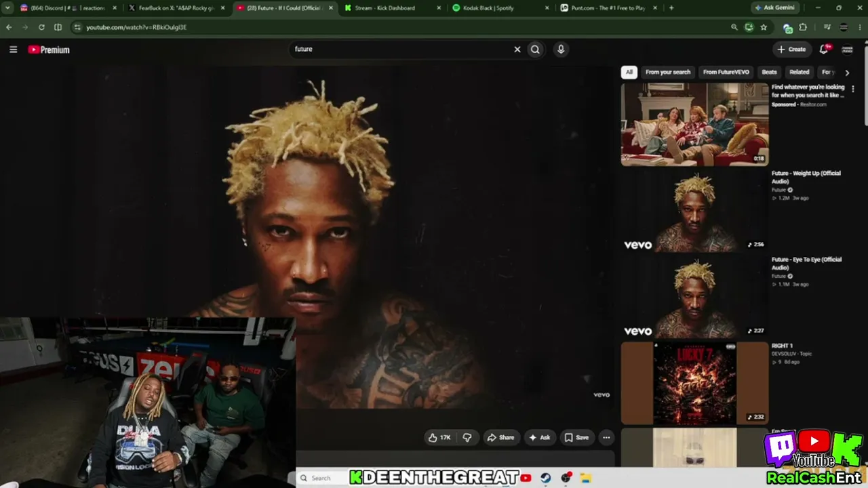This screenshot has height=488, width=868.
Task: Open the browser zoom magnifier icon
Action: (x=734, y=27)
